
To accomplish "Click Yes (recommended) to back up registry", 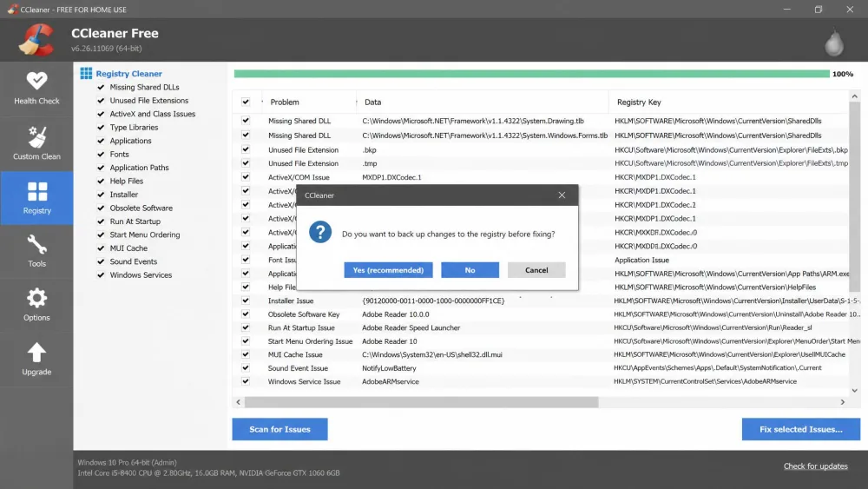I will tap(388, 270).
